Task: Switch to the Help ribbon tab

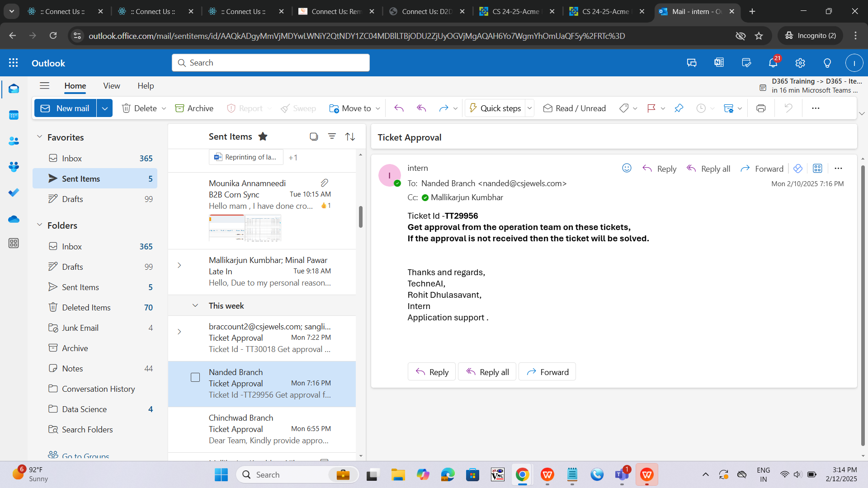Action: pyautogui.click(x=146, y=86)
